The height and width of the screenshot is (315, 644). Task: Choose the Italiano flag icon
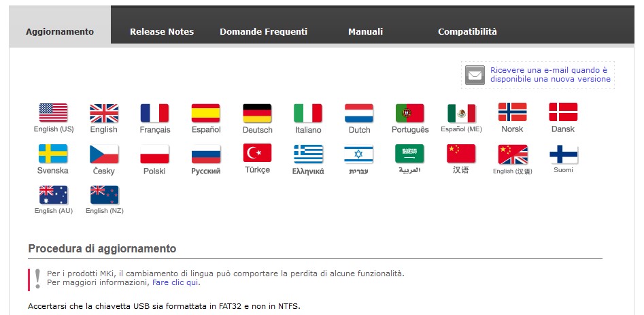(308, 114)
